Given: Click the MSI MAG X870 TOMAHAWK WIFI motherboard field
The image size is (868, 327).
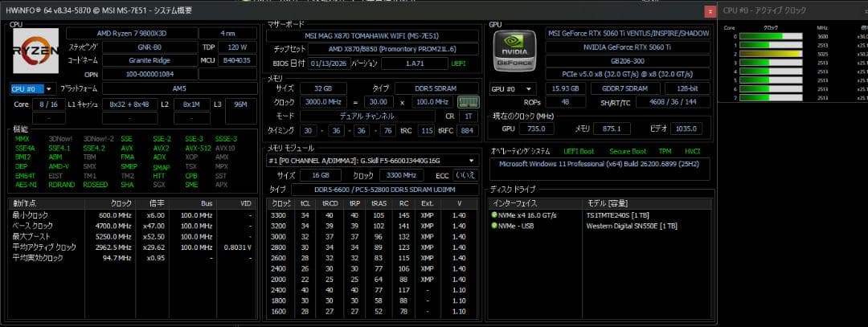Looking at the screenshot, I should [x=372, y=36].
